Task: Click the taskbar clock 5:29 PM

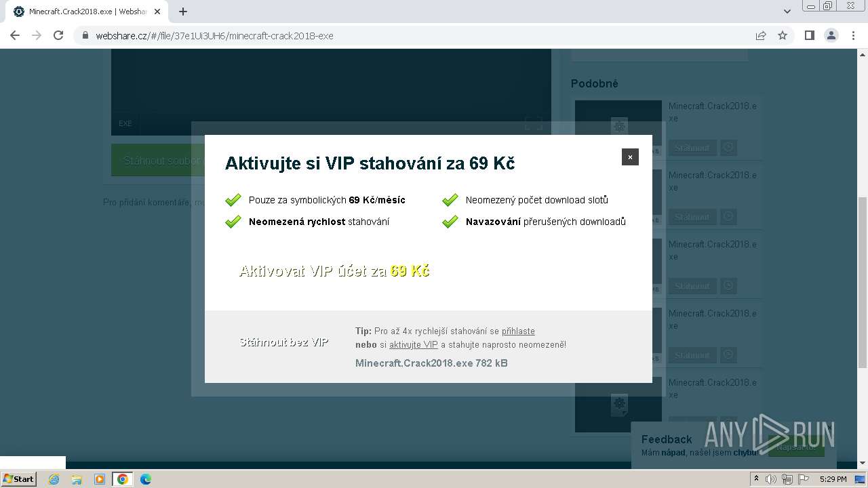Action: coord(833,479)
